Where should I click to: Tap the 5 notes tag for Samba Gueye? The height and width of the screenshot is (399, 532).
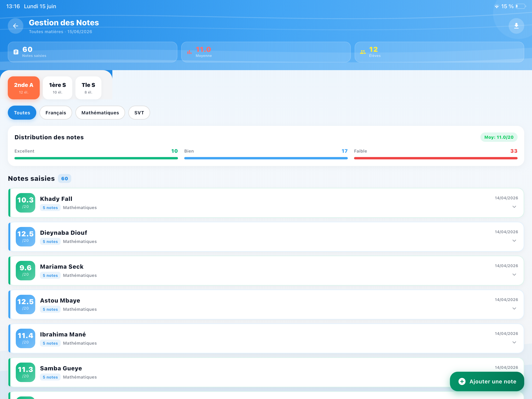click(x=50, y=377)
